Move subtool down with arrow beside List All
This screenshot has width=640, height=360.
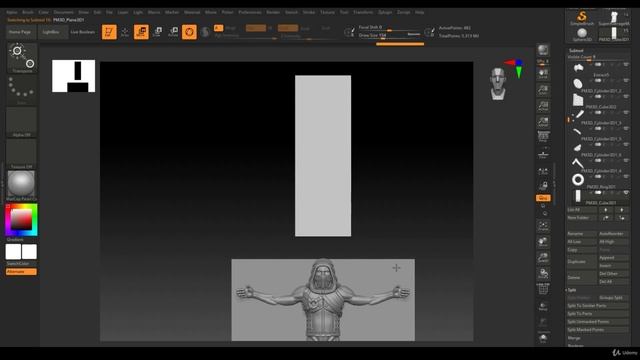click(x=622, y=210)
